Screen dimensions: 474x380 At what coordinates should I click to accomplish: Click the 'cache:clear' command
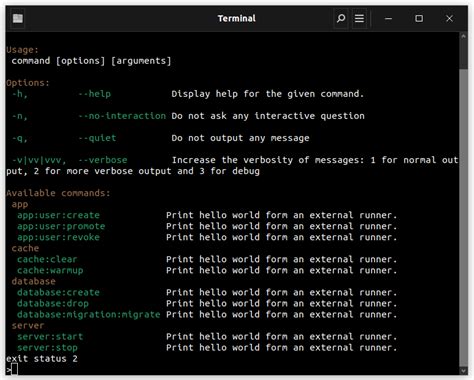[47, 259]
